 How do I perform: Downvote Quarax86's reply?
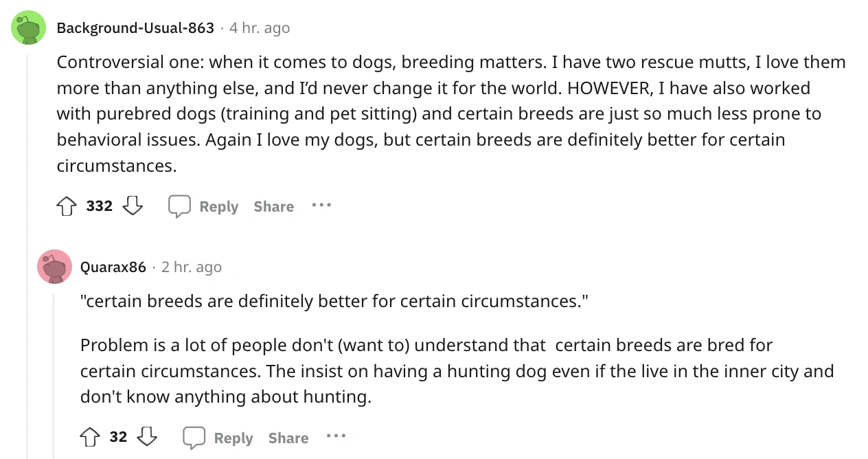click(x=148, y=437)
